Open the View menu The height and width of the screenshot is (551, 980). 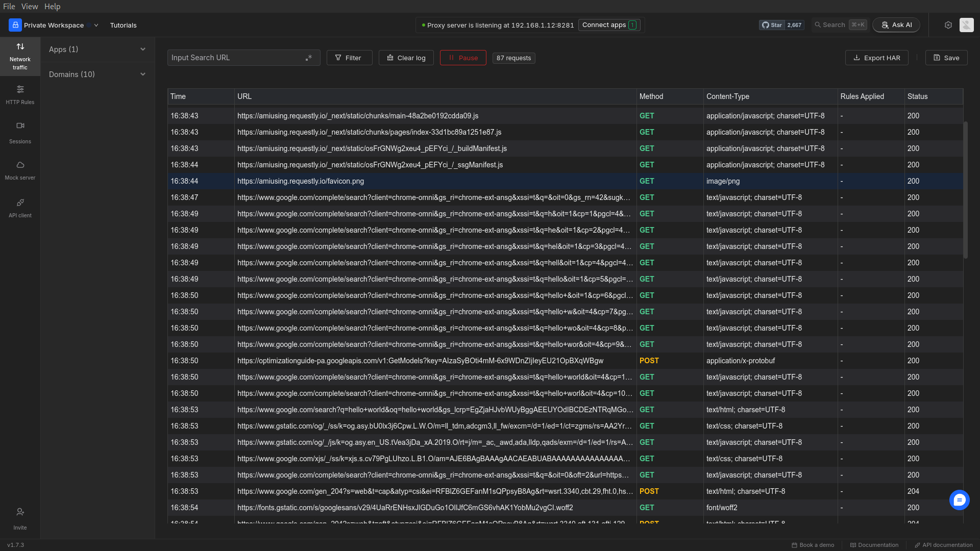pos(30,7)
